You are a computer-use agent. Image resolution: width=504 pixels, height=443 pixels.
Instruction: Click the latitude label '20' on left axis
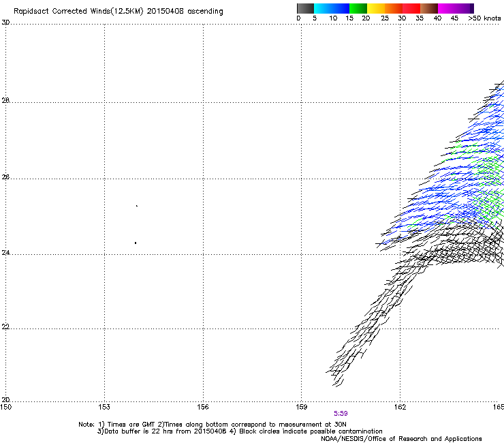(x=5, y=400)
